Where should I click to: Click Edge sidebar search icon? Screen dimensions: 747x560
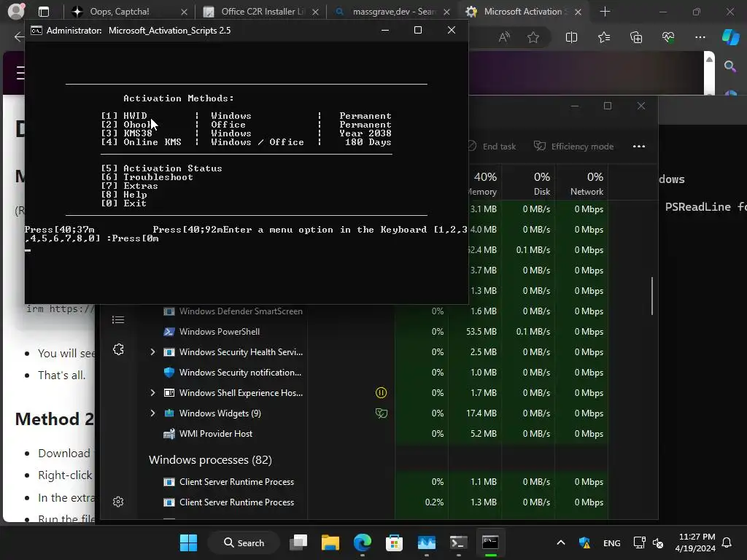(x=730, y=66)
